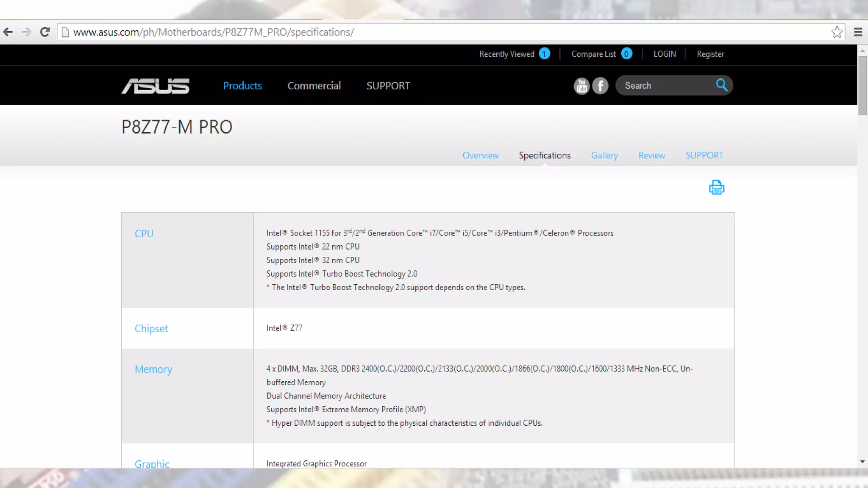The image size is (868, 488).
Task: Click the Compare List count badge
Action: pyautogui.click(x=626, y=54)
